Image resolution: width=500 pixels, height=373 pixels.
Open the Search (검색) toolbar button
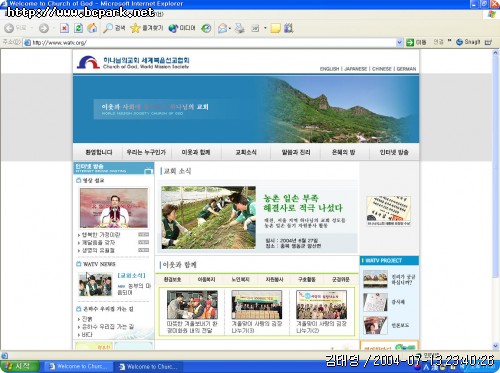[114, 28]
